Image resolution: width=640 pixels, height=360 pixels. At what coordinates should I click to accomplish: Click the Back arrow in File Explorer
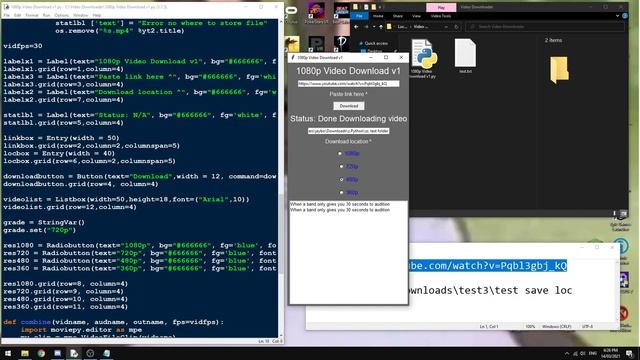point(356,27)
